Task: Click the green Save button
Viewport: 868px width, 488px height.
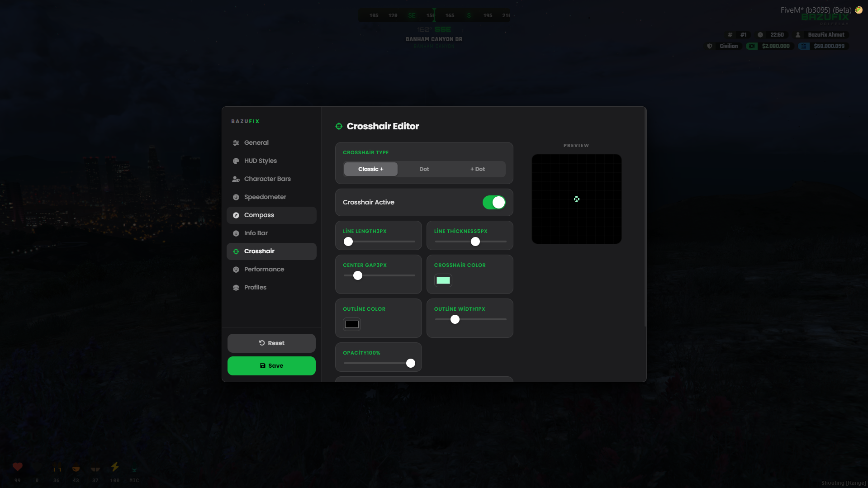Action: click(271, 366)
